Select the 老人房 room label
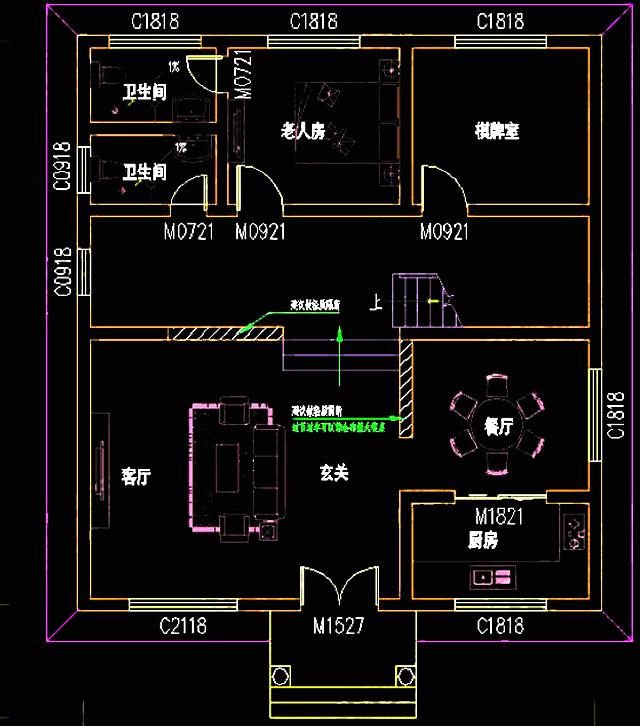The height and width of the screenshot is (726, 640). coord(303,131)
